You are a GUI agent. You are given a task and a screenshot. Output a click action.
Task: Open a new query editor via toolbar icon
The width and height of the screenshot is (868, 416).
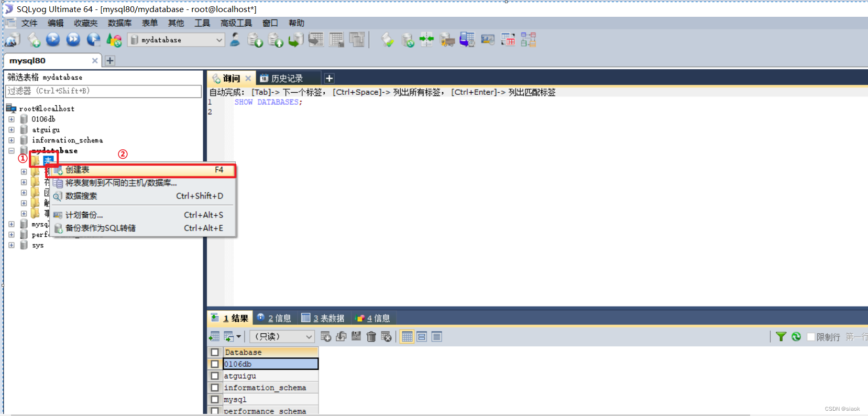tap(34, 40)
